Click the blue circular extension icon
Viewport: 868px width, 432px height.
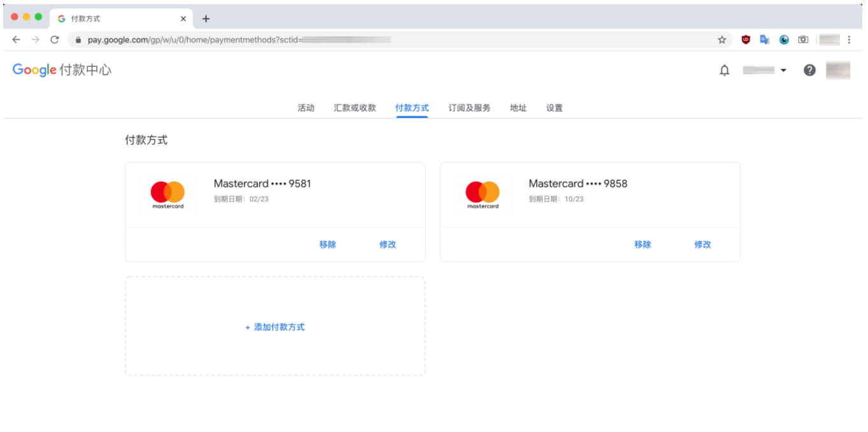(784, 40)
